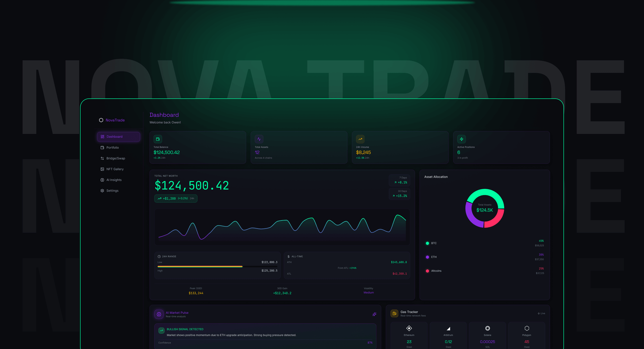Screen dimensions: 644x349
Task: Click the Active Positions value 6
Action: 459,152
